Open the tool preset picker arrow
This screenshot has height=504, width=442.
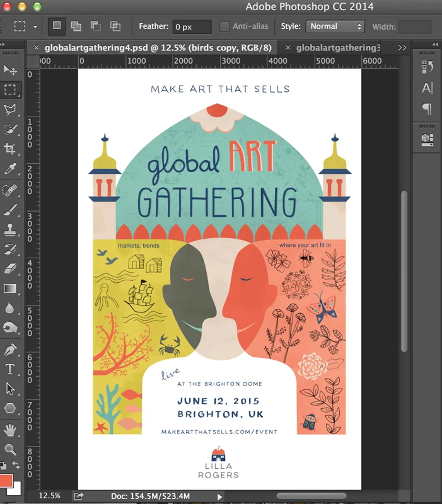coord(35,26)
